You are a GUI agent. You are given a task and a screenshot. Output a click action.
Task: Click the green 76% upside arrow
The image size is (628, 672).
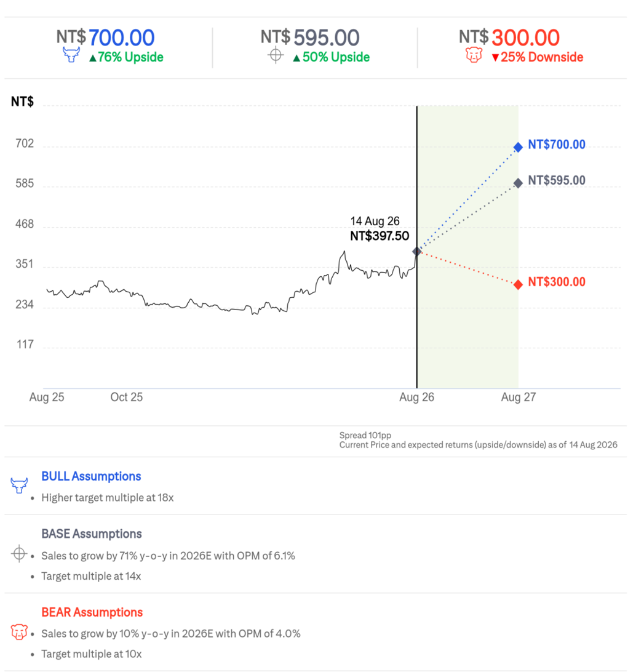tap(92, 58)
